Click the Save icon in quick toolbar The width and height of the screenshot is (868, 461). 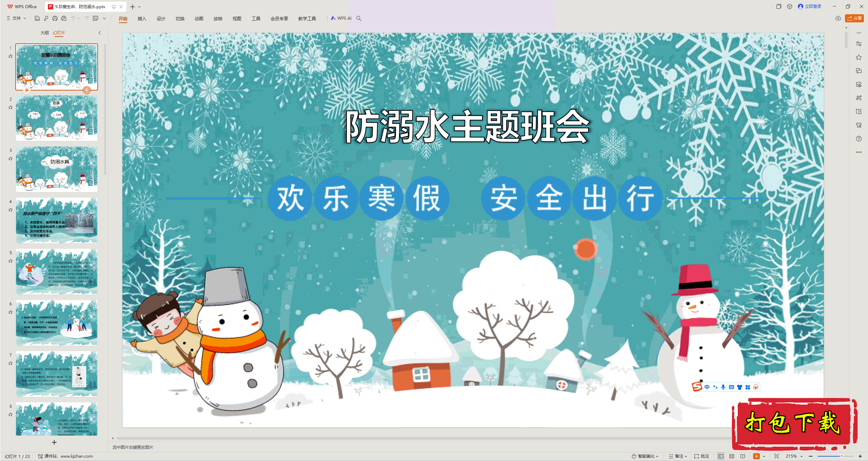click(37, 18)
